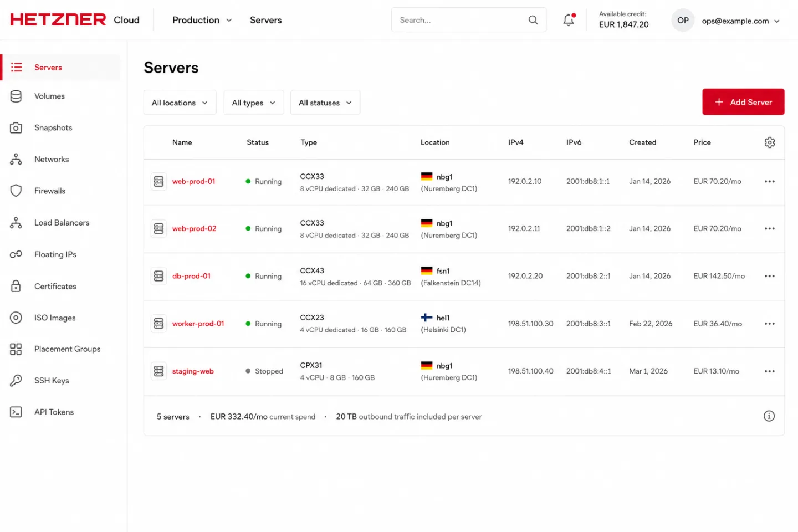Click IPv6 address 2001:db8:3::1
The image size is (798, 532).
(x=588, y=324)
